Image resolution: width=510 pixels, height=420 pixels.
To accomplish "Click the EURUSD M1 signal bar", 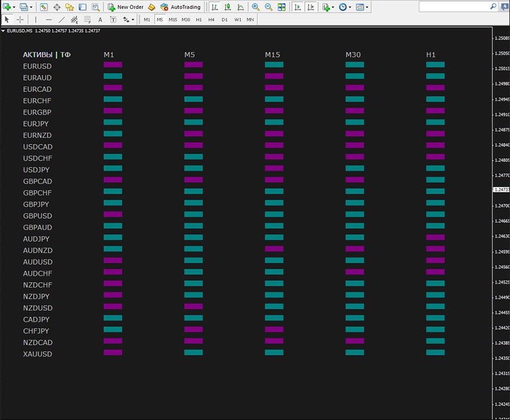I will coord(112,65).
